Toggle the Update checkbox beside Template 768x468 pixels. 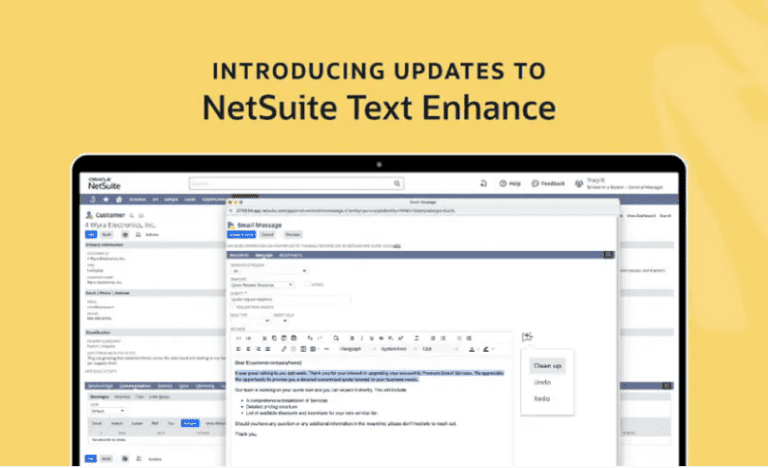coord(307,284)
